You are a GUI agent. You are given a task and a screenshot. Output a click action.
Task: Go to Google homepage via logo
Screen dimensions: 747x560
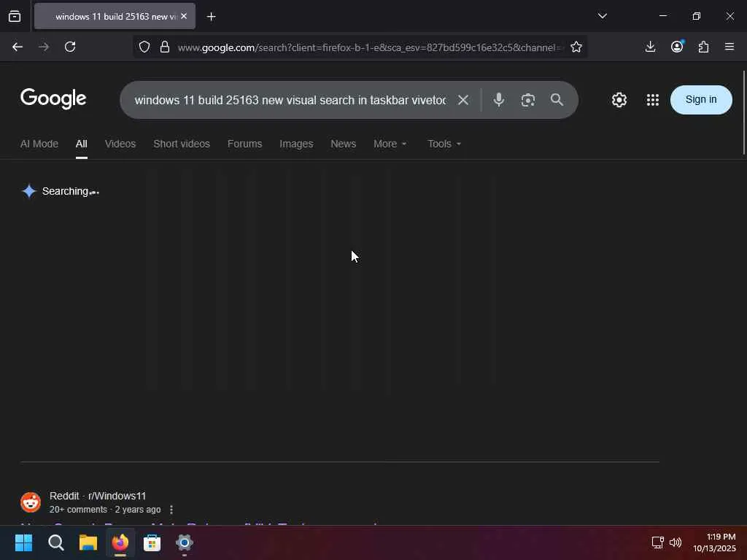pyautogui.click(x=53, y=98)
